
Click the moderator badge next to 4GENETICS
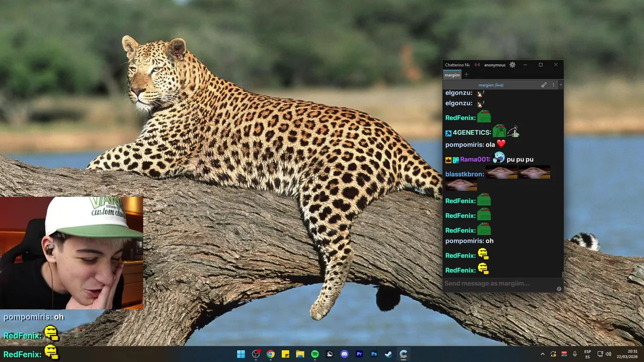[x=448, y=133]
